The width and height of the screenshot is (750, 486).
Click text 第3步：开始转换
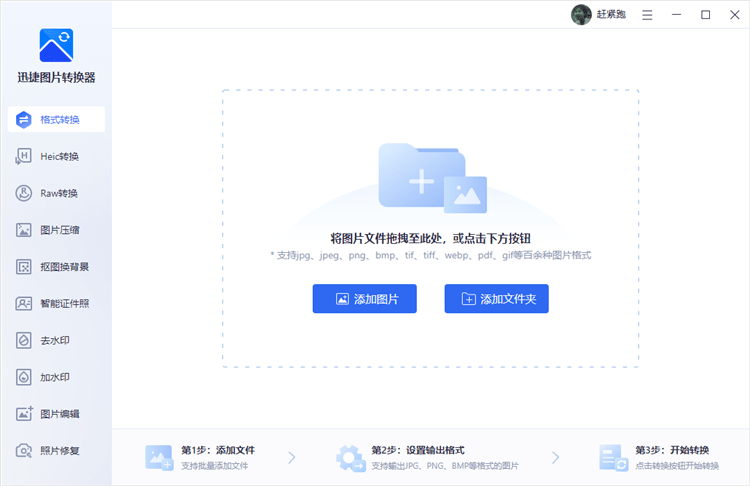(x=672, y=450)
